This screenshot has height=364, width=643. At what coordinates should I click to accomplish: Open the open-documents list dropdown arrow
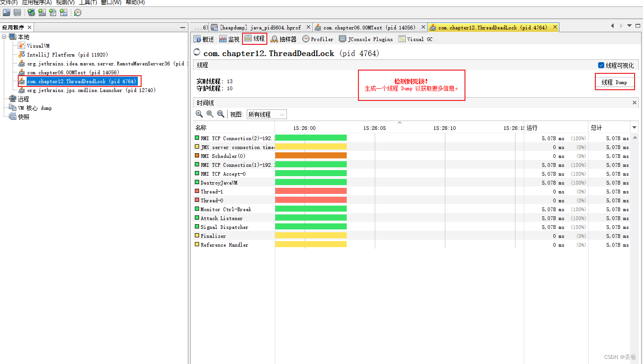[x=629, y=26]
